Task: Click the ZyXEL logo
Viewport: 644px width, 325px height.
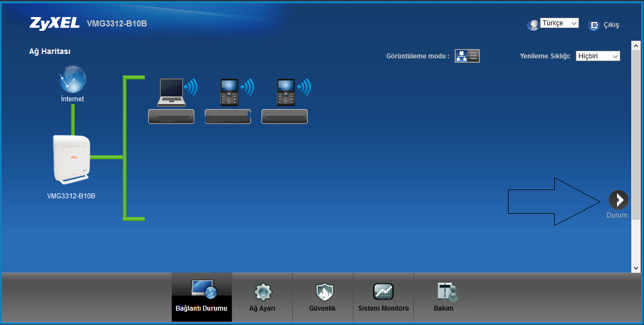Action: coord(54,24)
